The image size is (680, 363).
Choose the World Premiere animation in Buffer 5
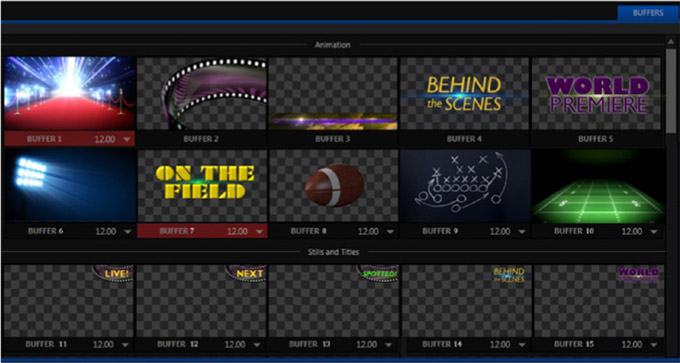tap(596, 93)
